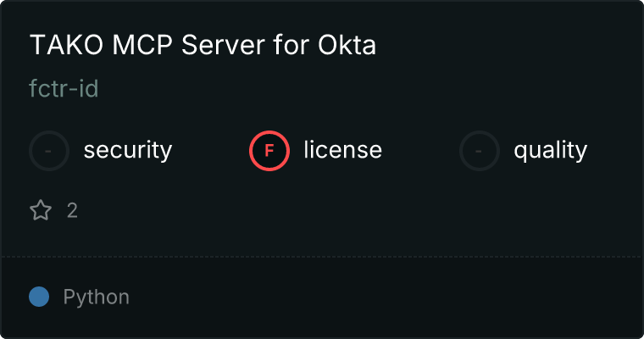Image resolution: width=644 pixels, height=339 pixels.
Task: Click empty card space right of star count
Action: [x=339, y=210]
